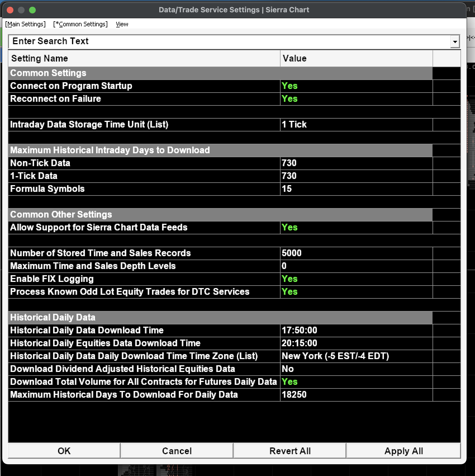
Task: Click the Setting Name column header
Action: [x=144, y=58]
